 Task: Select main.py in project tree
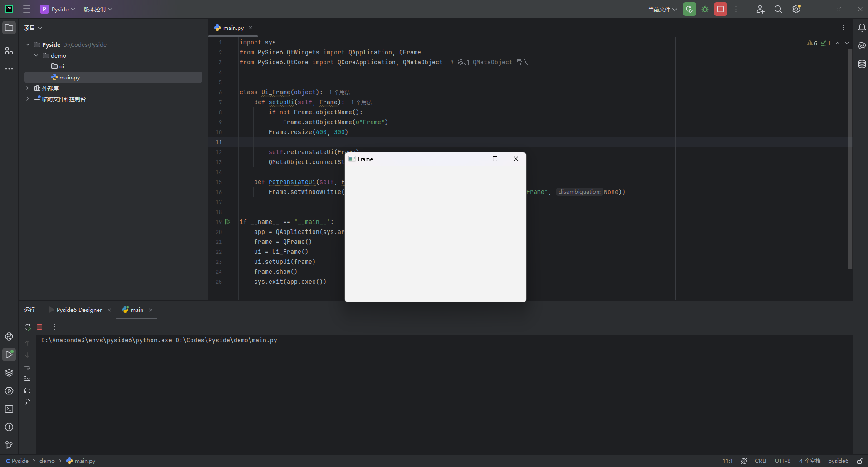tap(113, 77)
